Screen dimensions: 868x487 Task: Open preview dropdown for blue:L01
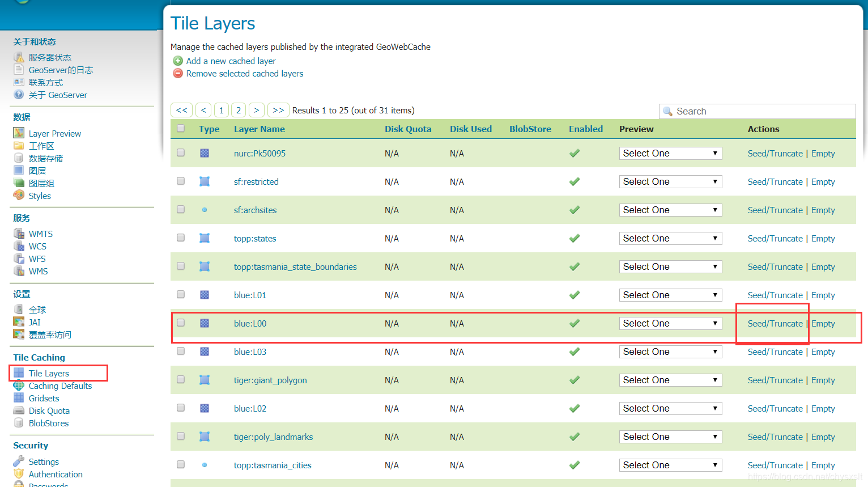(x=670, y=295)
